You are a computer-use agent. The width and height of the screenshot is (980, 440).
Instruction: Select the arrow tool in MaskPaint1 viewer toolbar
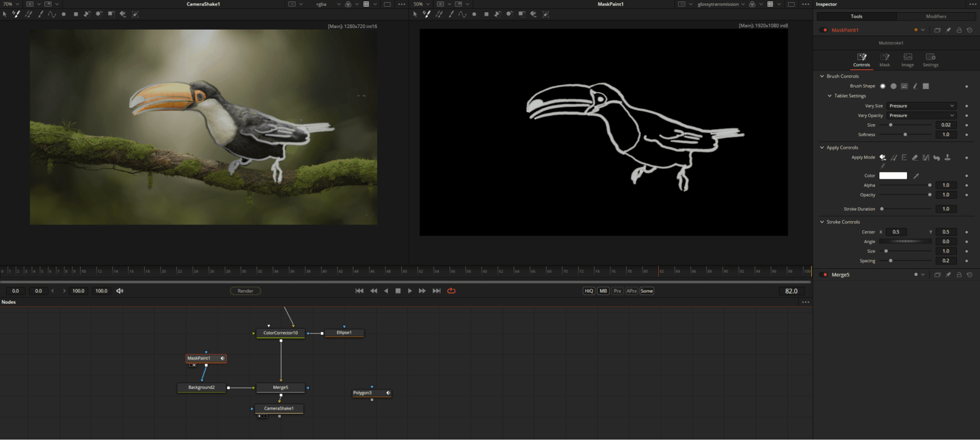tap(415, 14)
